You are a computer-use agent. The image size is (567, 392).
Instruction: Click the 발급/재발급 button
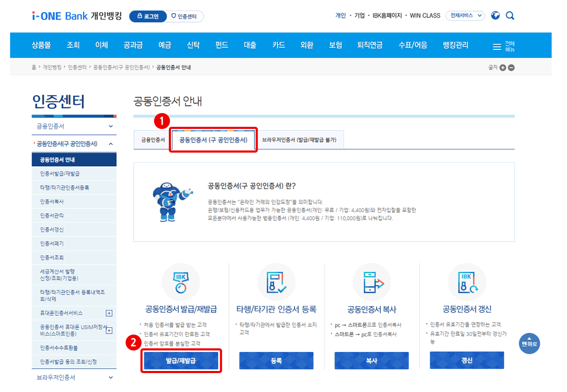[x=181, y=360]
